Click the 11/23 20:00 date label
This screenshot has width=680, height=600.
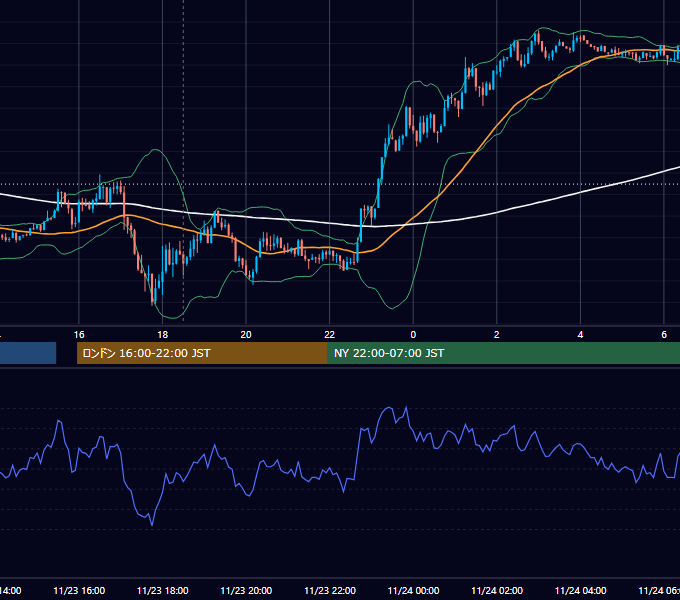tap(246, 590)
